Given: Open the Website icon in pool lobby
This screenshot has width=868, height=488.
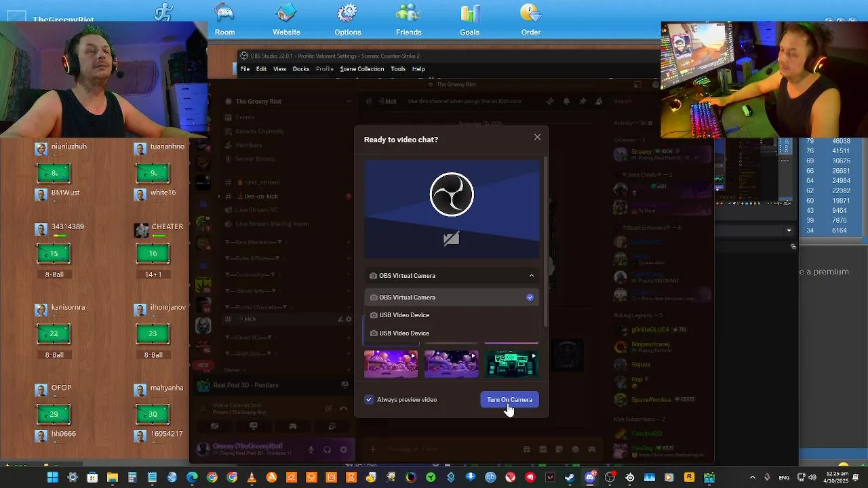Looking at the screenshot, I should (286, 20).
